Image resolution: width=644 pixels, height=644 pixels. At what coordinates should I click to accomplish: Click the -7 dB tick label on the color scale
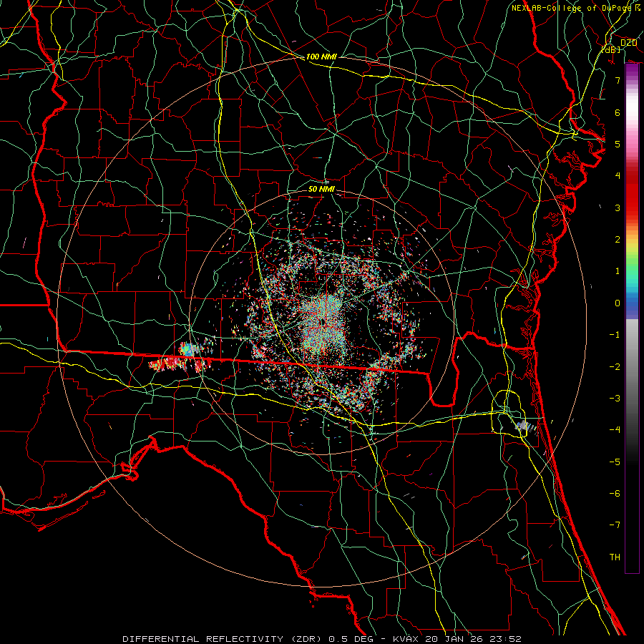tap(615, 525)
